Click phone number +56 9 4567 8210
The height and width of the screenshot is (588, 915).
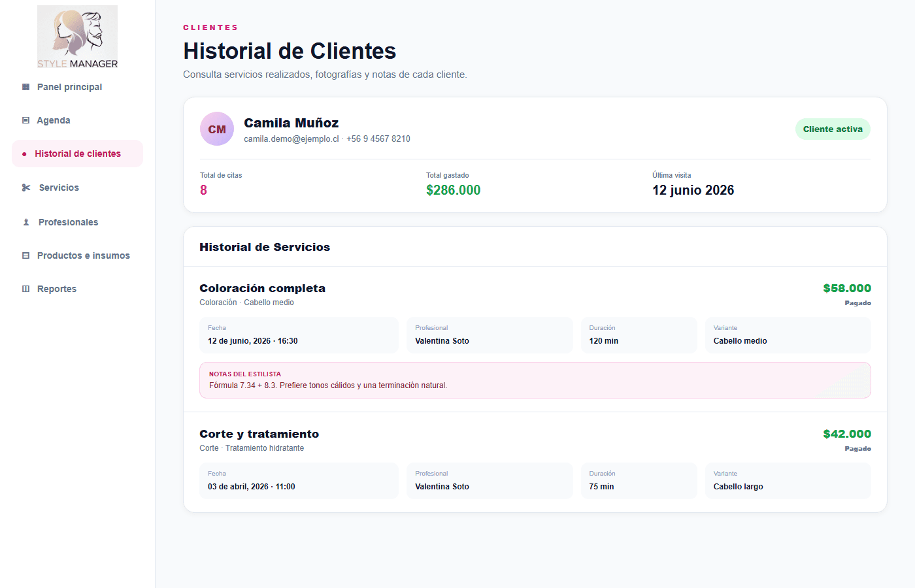click(378, 139)
